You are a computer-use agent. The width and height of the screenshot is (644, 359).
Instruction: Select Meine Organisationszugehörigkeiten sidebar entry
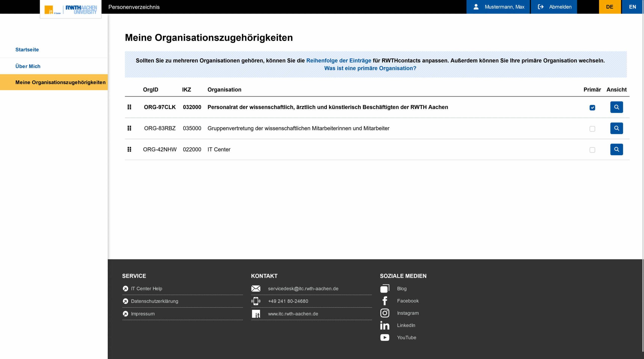click(x=60, y=82)
